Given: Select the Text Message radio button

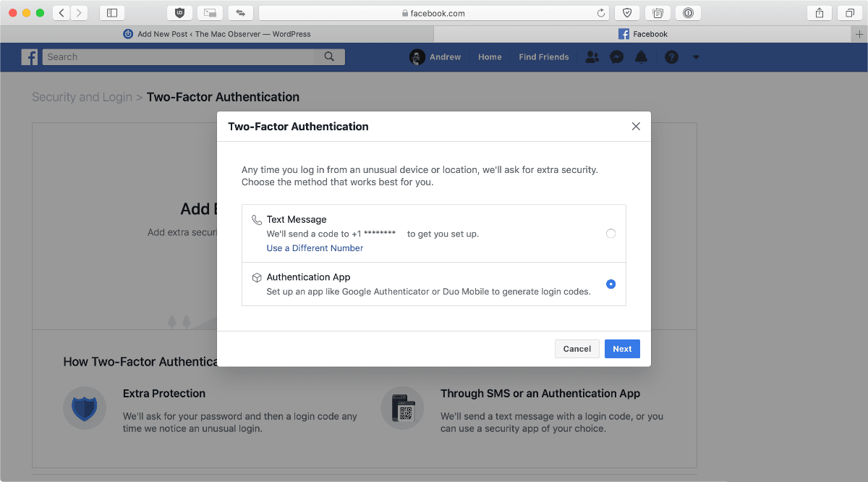Looking at the screenshot, I should [610, 233].
